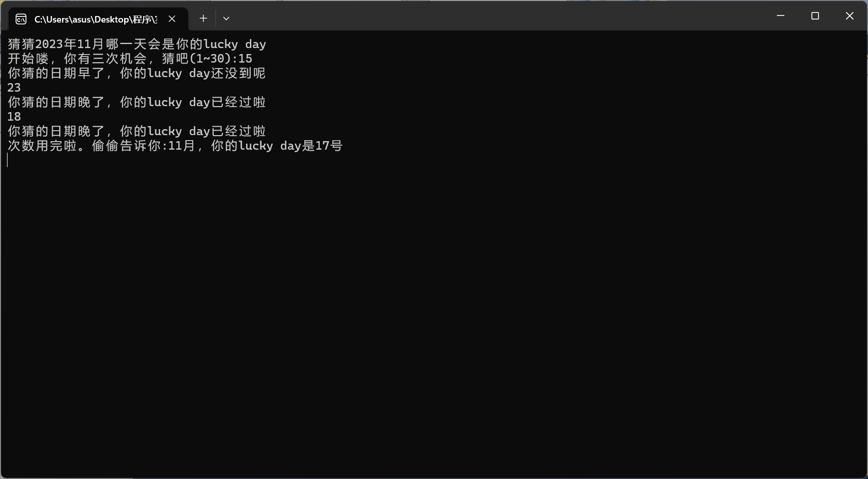868x479 pixels.
Task: Click the blinking cursor on the last line
Action: pyautogui.click(x=8, y=160)
